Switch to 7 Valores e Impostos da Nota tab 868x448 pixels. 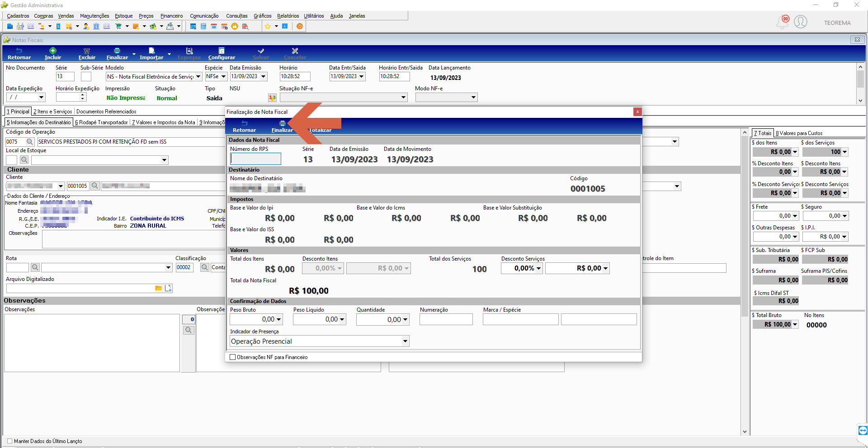click(164, 122)
